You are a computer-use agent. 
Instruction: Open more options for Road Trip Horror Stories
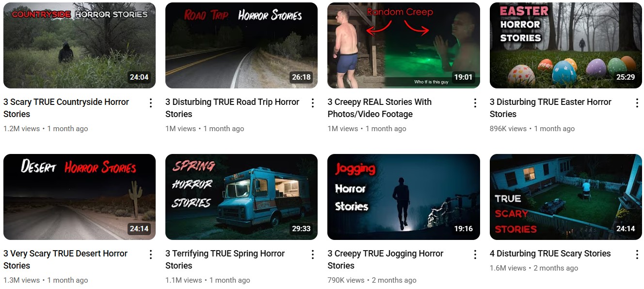click(x=313, y=103)
